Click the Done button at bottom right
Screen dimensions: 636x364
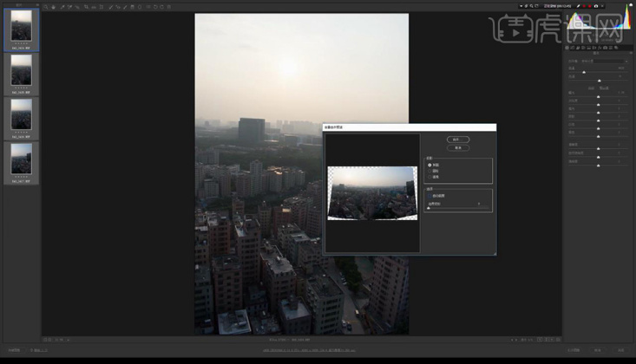tap(621, 350)
